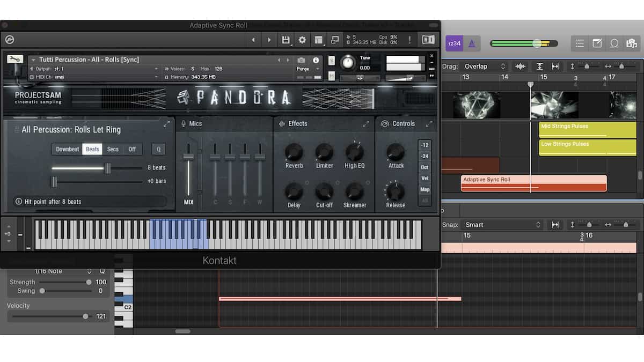The height and width of the screenshot is (362, 644).
Task: Go to next preset arrow in Kontakt toolbar
Action: pos(269,40)
